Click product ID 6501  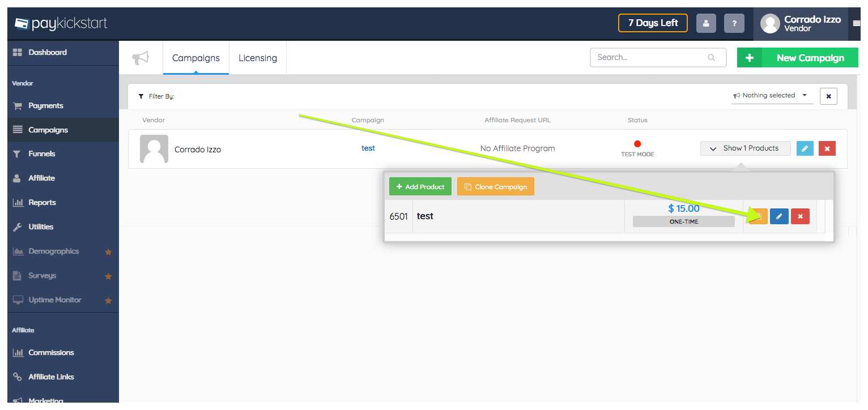click(x=399, y=216)
